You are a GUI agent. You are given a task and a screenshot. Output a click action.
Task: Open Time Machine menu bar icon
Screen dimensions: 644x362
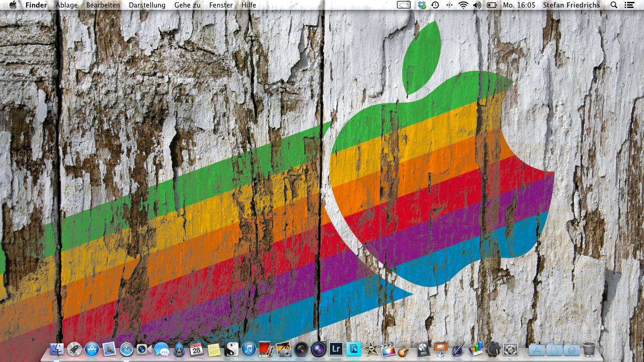(x=435, y=5)
